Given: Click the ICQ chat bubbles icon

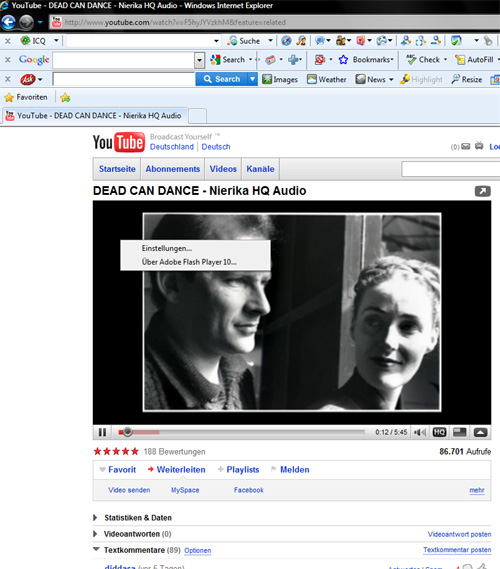Looking at the screenshot, I should pyautogui.click(x=320, y=41).
